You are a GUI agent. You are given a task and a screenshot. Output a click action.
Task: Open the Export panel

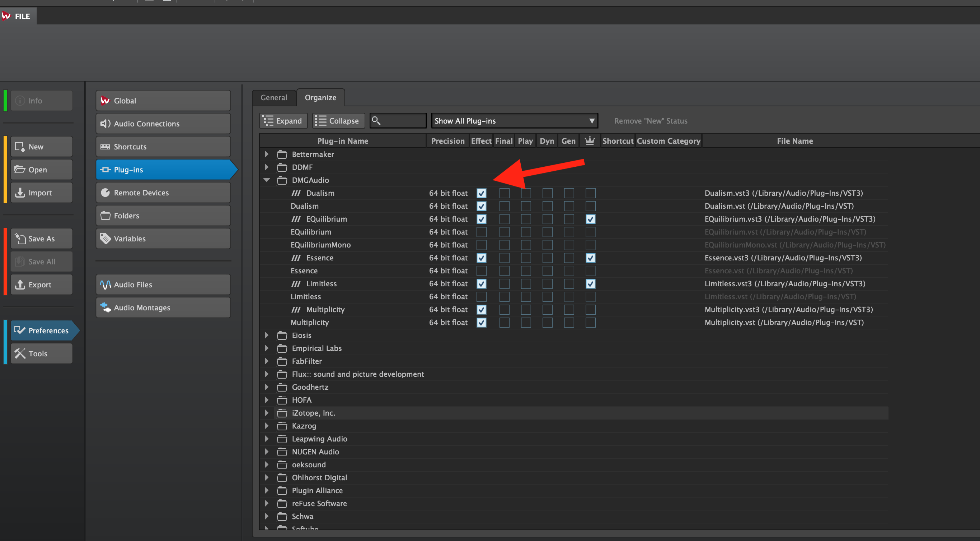[41, 284]
